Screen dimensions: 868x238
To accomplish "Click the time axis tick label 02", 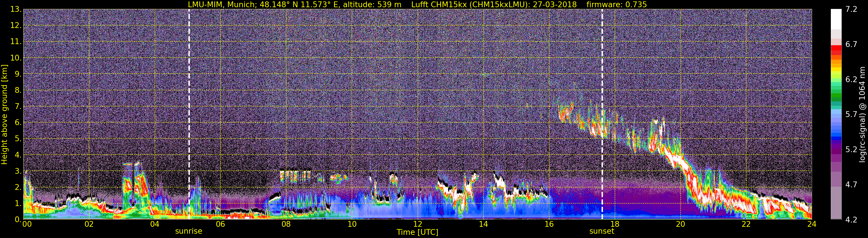I will [x=89, y=224].
